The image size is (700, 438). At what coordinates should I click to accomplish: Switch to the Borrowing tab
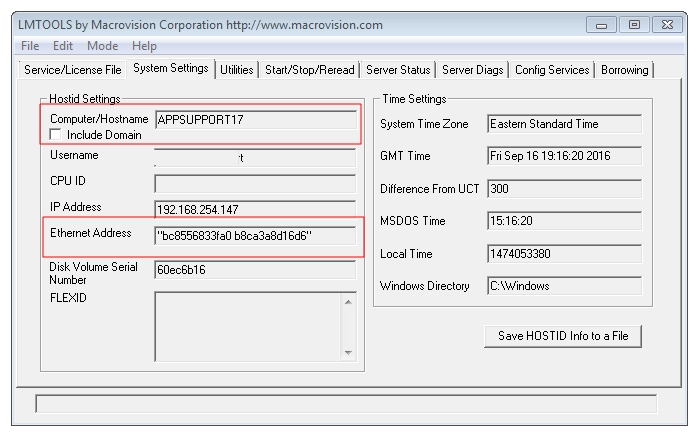[625, 70]
